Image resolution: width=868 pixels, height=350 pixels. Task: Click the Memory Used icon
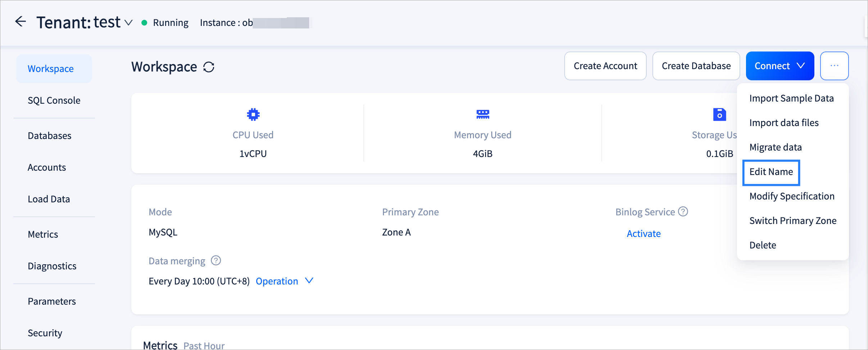tap(483, 115)
